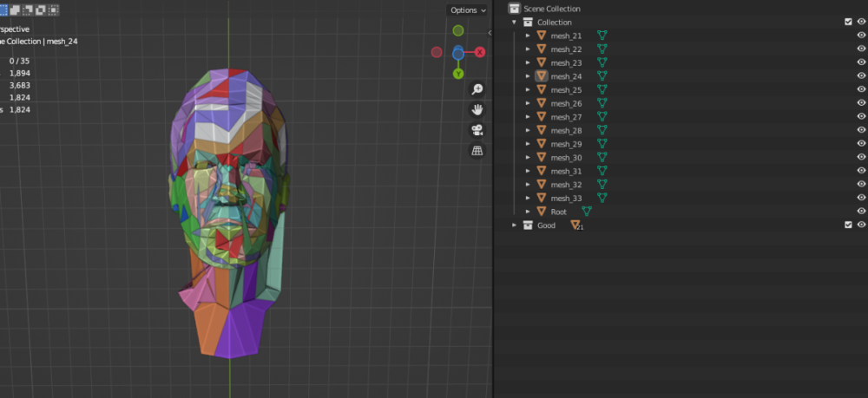Expand the Good collection
Viewport: 868px width, 398px height.
[x=515, y=225]
